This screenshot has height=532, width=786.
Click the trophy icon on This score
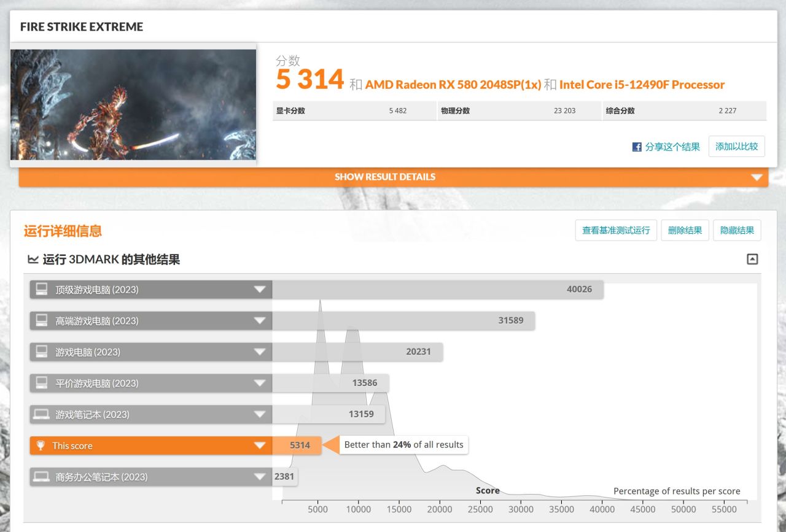(x=41, y=445)
